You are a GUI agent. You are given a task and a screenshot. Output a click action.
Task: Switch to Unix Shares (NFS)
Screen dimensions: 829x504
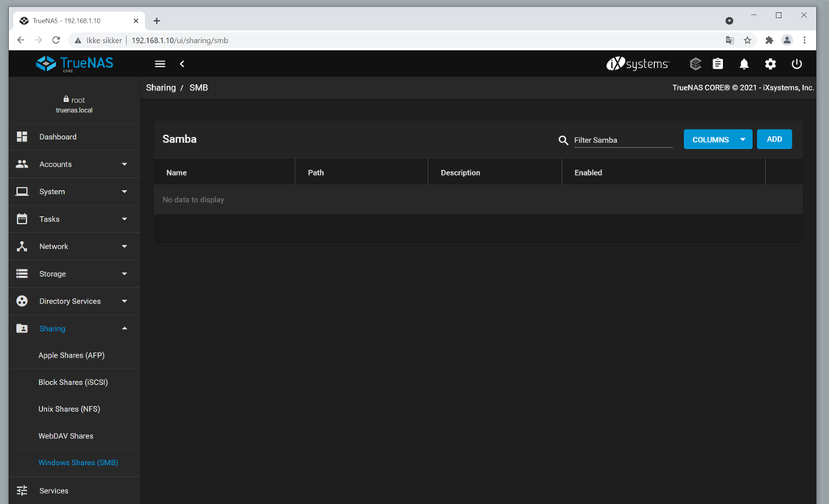70,409
